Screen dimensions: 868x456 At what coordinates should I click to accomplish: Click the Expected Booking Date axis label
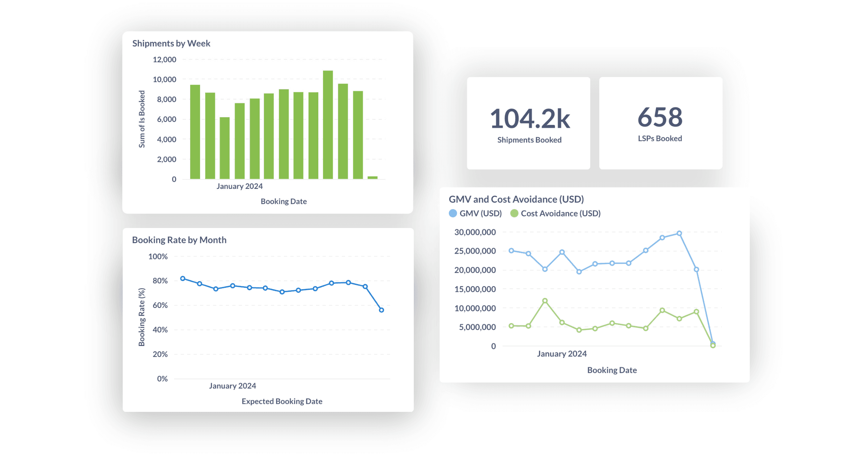point(282,401)
